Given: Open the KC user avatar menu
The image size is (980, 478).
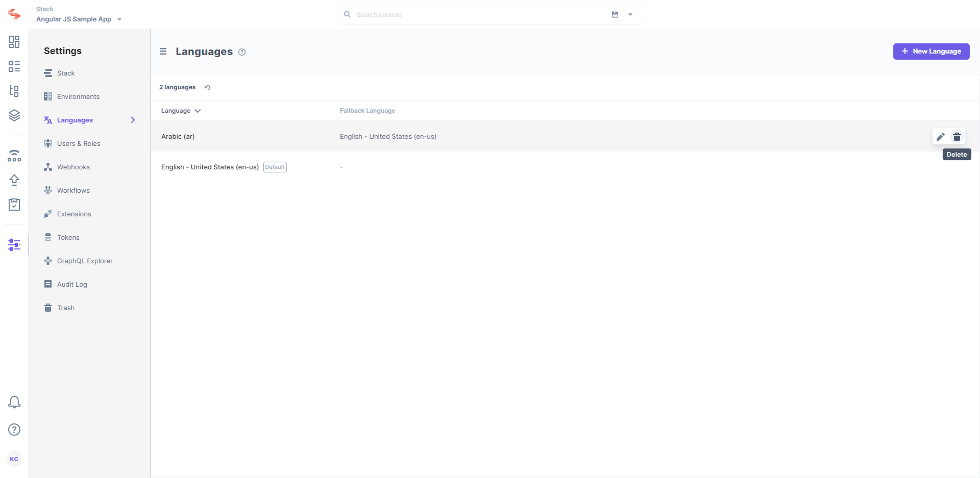Looking at the screenshot, I should (x=14, y=459).
